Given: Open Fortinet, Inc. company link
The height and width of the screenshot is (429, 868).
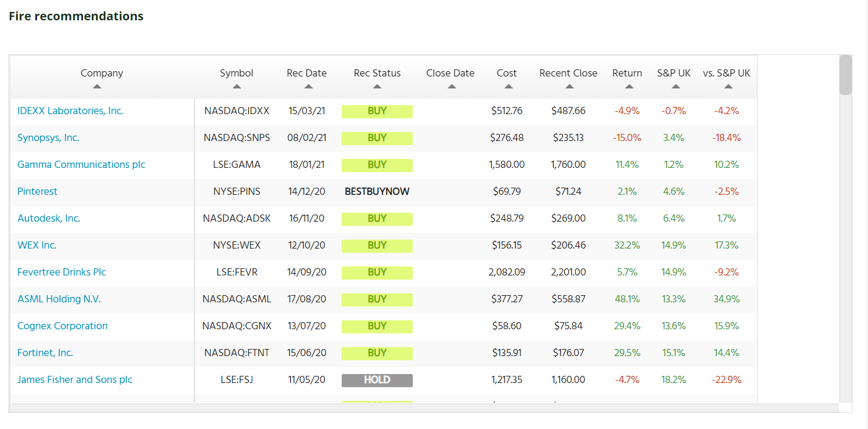Looking at the screenshot, I should coord(45,353).
